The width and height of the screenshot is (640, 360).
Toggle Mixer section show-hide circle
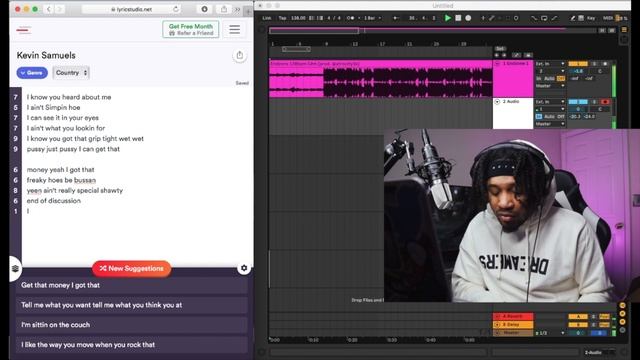tap(622, 322)
